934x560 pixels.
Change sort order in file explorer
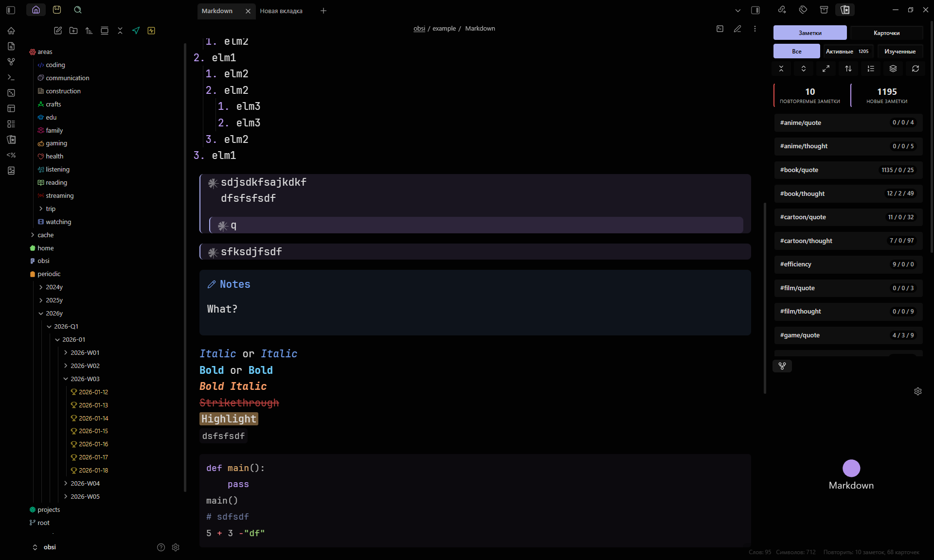click(x=89, y=31)
